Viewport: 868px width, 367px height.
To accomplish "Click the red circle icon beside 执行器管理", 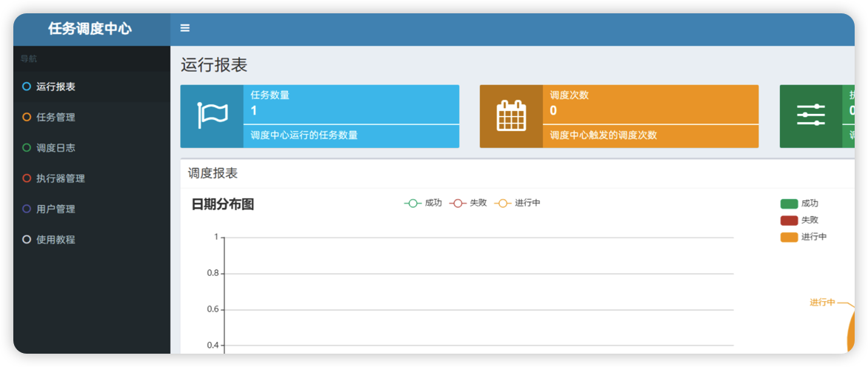I will click(x=27, y=178).
